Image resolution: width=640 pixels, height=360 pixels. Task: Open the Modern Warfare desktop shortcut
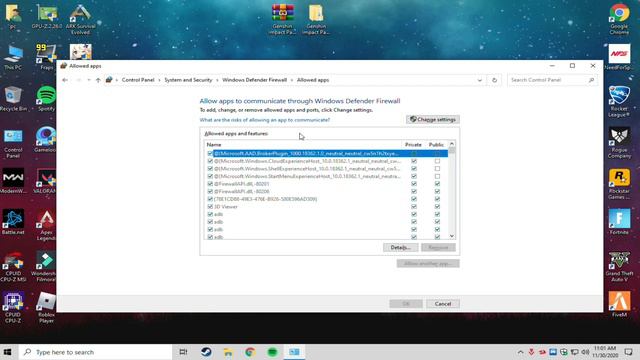pyautogui.click(x=13, y=181)
